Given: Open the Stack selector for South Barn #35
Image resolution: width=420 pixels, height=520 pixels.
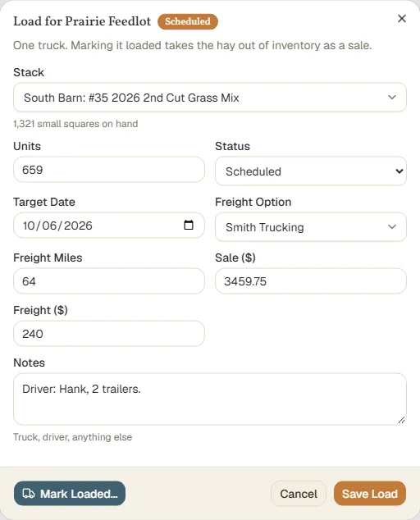Looking at the screenshot, I should pyautogui.click(x=210, y=97).
